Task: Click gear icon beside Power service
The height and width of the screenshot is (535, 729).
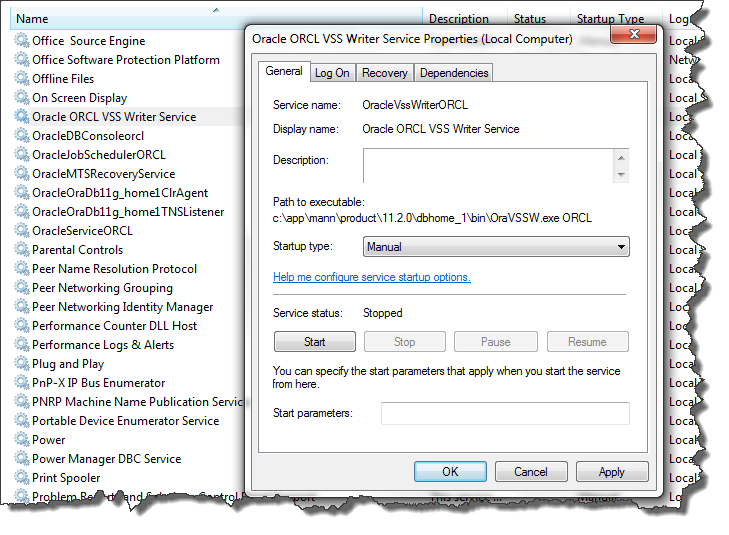Action: 22,440
